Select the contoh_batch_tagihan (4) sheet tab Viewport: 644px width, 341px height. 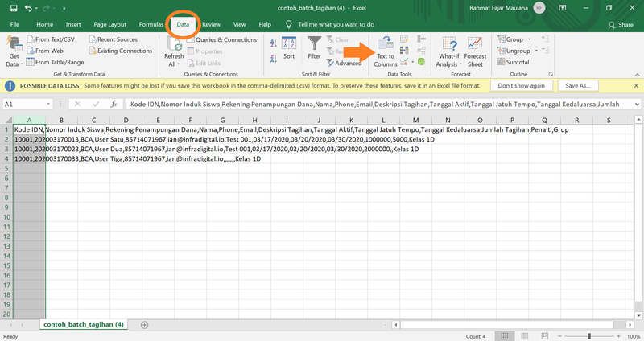pos(84,324)
